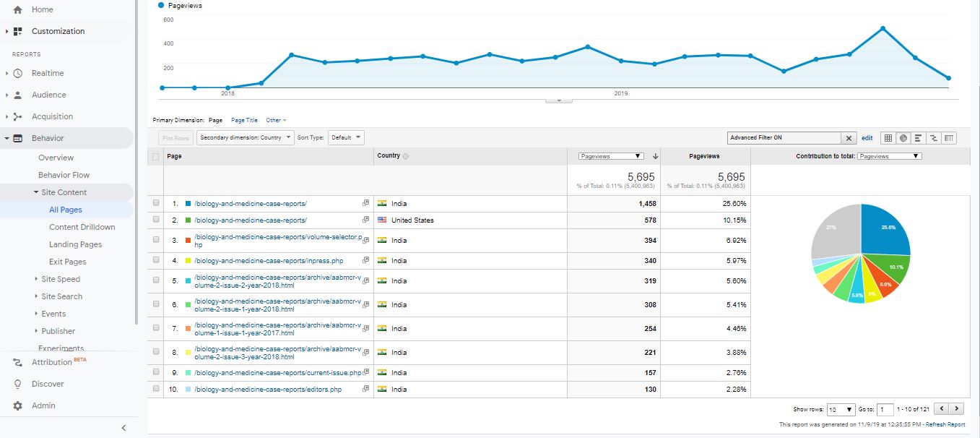Click the Admin gear icon
Image resolution: width=980 pixels, height=438 pixels.
point(18,405)
